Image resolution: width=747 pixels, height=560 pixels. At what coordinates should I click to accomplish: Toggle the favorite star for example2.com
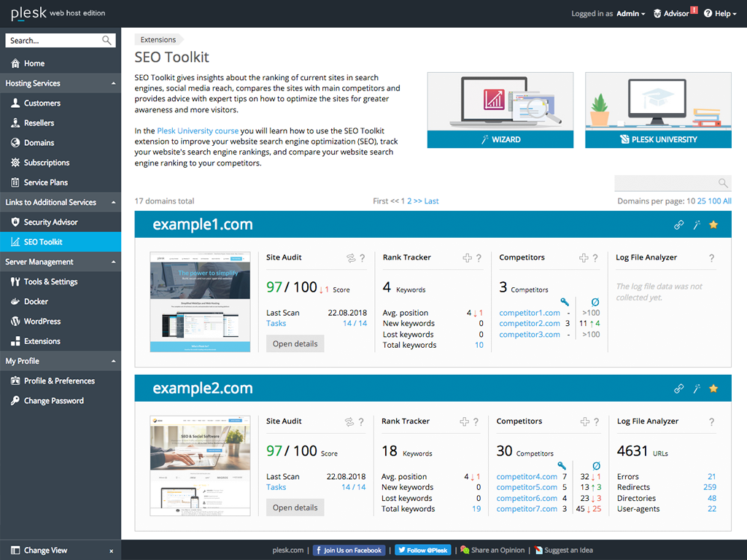[713, 389]
